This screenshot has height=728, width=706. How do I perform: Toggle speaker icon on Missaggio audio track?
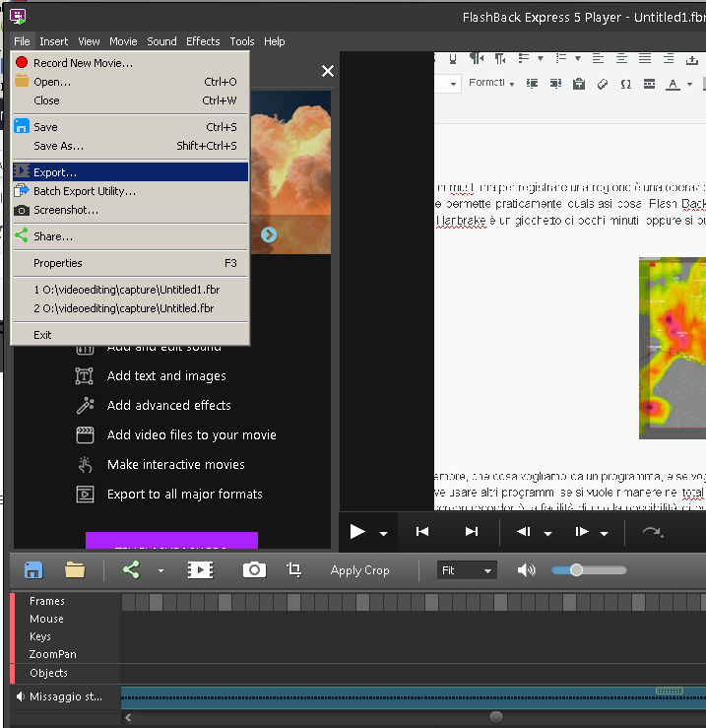point(20,696)
